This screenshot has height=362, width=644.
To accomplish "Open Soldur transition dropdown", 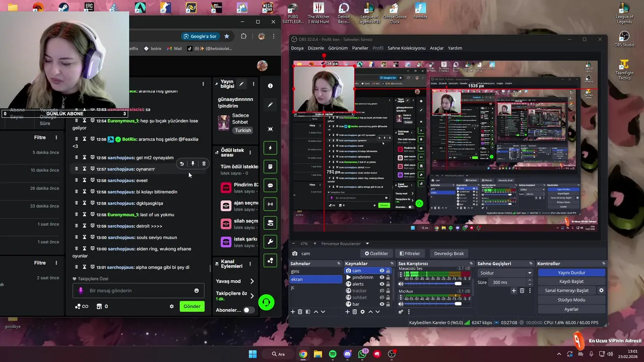I will pyautogui.click(x=505, y=273).
